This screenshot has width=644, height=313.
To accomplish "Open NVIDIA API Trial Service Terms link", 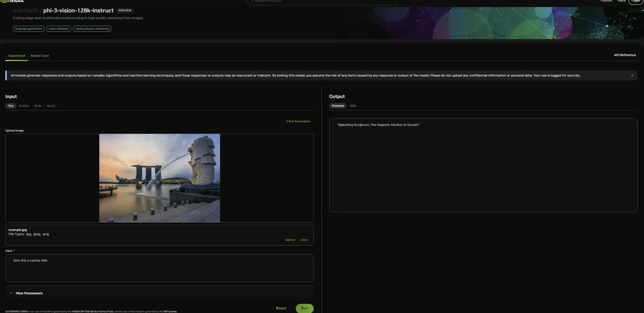I will point(93,312).
